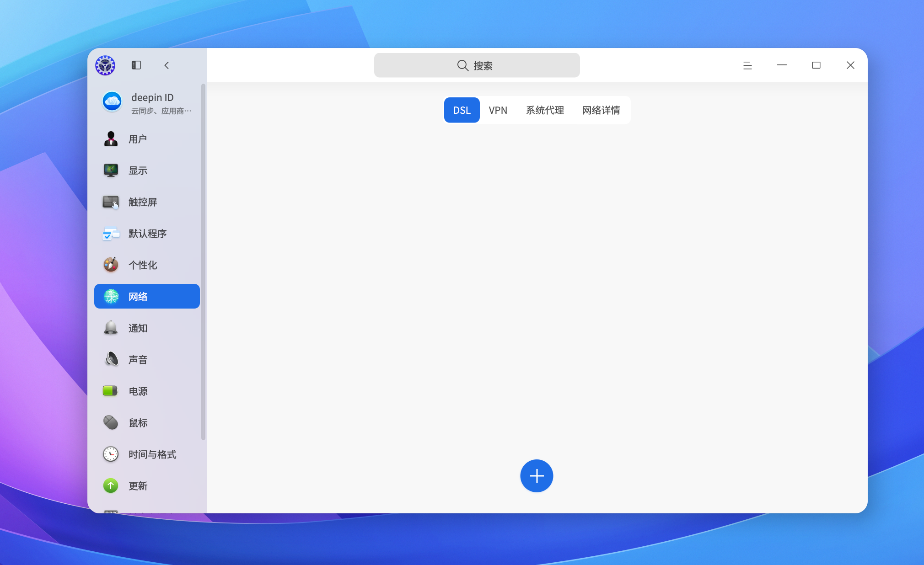Select the 触控屏 icon
This screenshot has width=924, height=565.
pyautogui.click(x=111, y=202)
